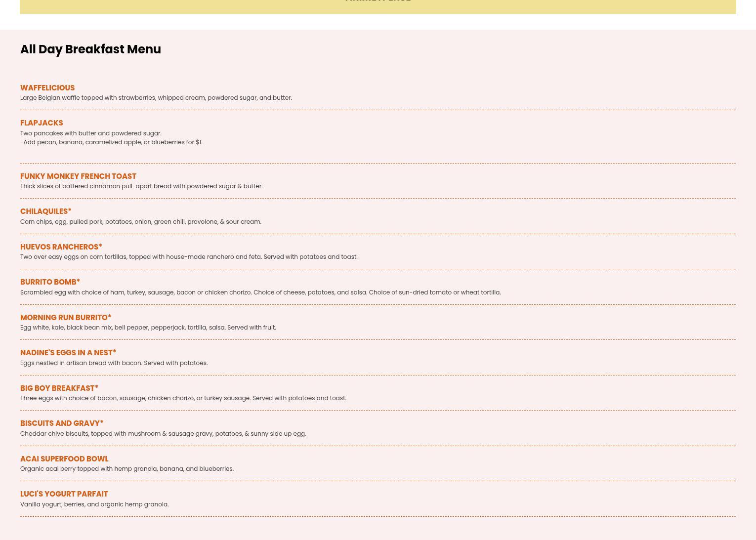Image resolution: width=756 pixels, height=540 pixels.
Task: Open the CHILAQUILES menu entry
Action: point(45,211)
